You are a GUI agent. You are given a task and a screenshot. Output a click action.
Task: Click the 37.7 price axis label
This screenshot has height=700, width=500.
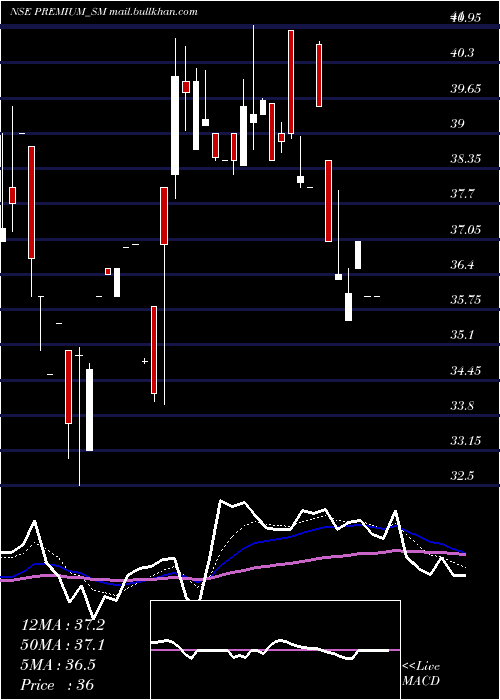click(x=462, y=194)
